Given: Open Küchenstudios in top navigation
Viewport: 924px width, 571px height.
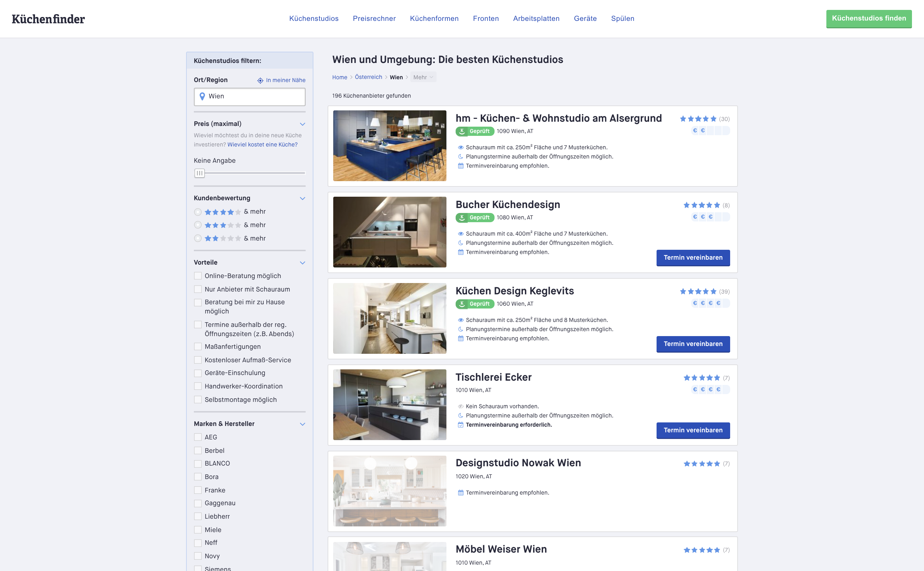Looking at the screenshot, I should point(314,18).
